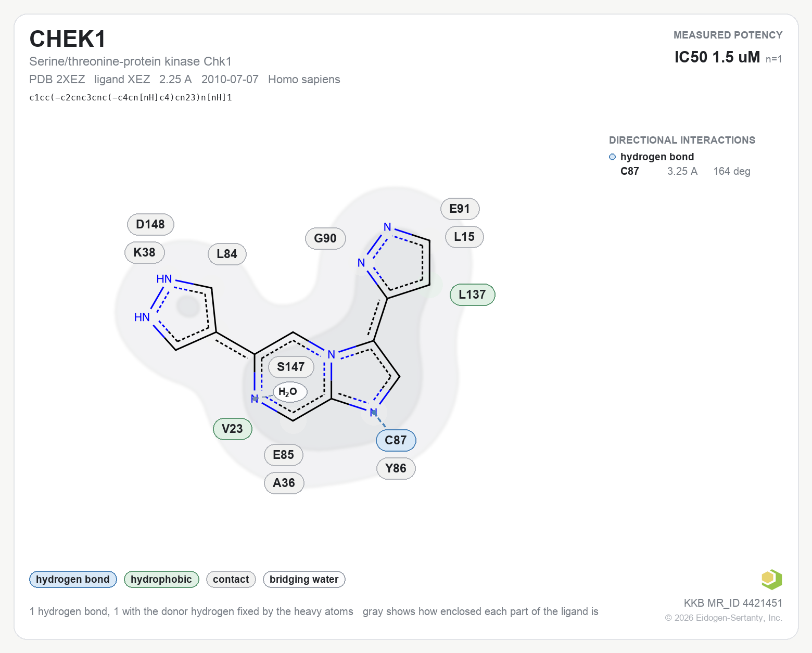Click the 164 deg angle value
The width and height of the screenshot is (812, 653).
point(732,171)
